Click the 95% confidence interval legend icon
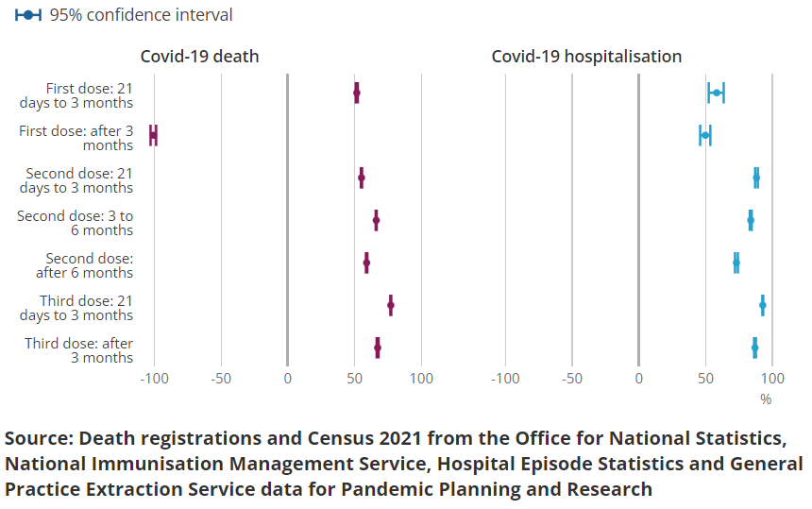This screenshot has height=509, width=812. pos(29,15)
